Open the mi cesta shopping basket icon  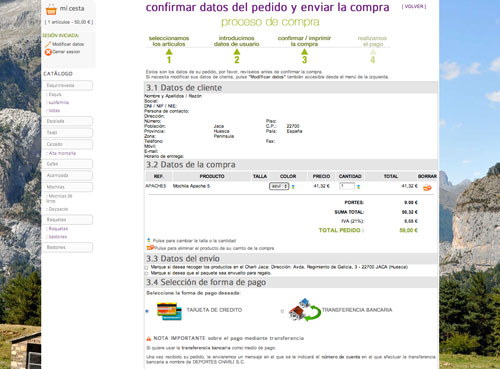(51, 10)
